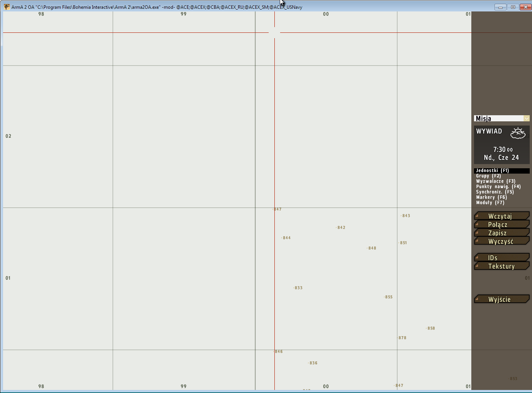Switch to Synchroniz. (F5) mode

[495, 192]
